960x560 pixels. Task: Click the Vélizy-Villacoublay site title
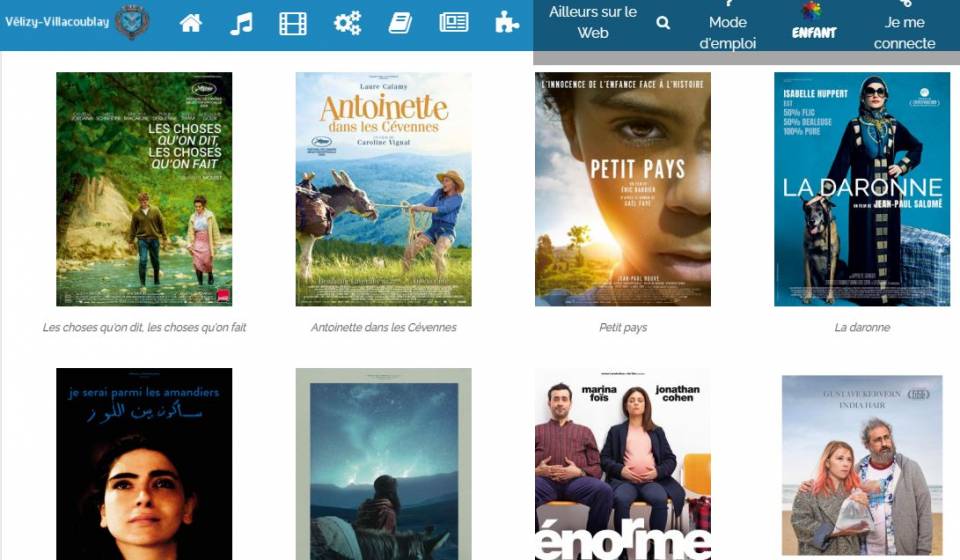[57, 22]
